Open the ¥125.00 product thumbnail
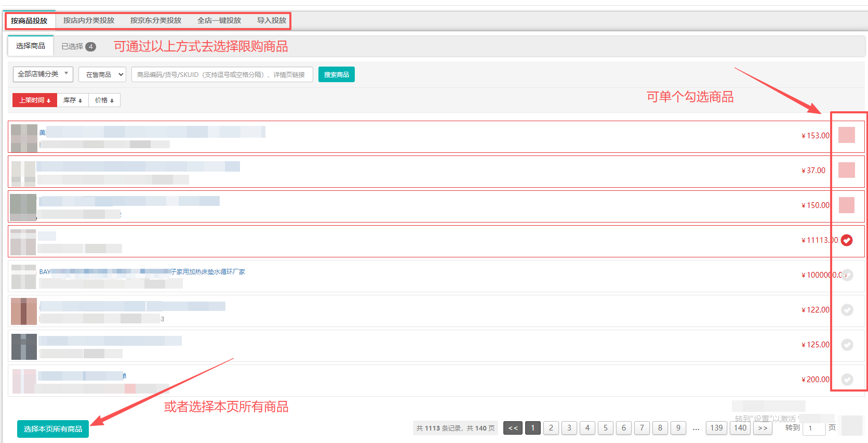The width and height of the screenshot is (868, 443). tap(24, 347)
